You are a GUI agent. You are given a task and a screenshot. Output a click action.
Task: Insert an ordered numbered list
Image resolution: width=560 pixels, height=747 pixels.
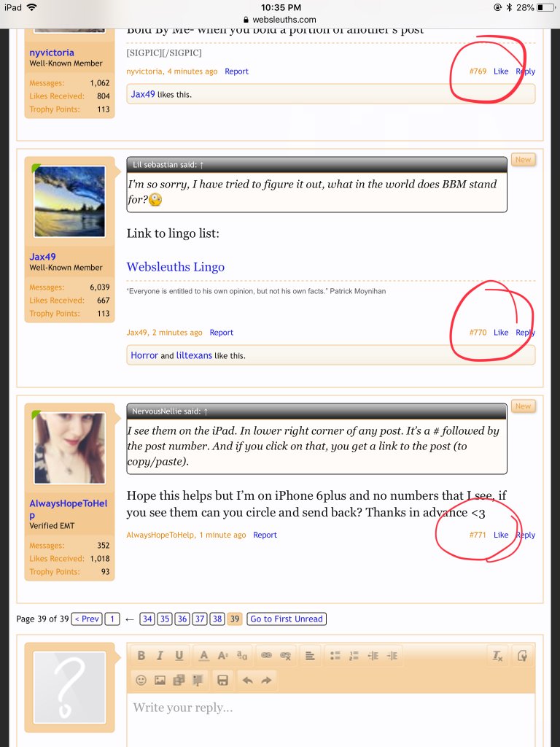point(354,656)
